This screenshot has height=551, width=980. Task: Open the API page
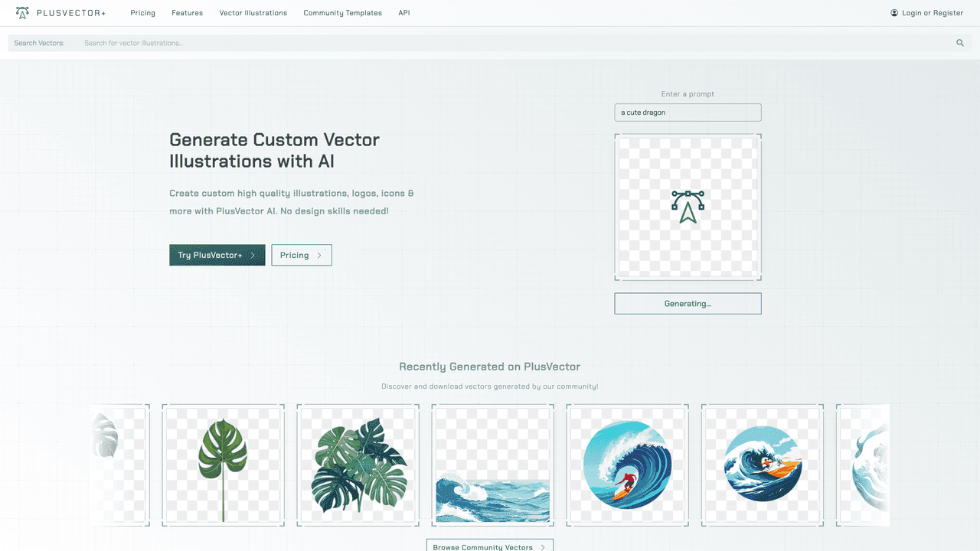coord(404,13)
